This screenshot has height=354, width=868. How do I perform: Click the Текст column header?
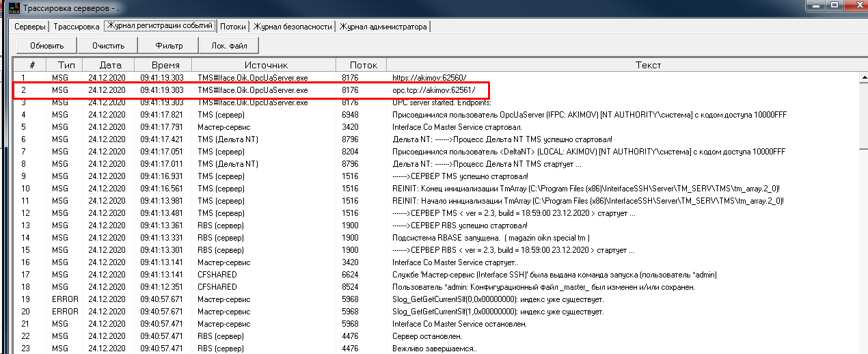(x=648, y=65)
